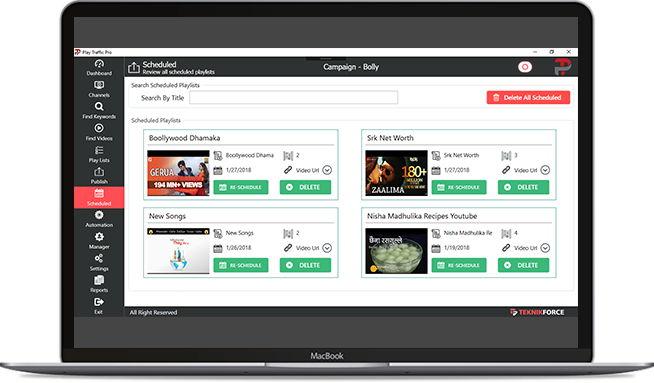
Task: Re-schedule the Srk Net Worth playlist
Action: point(459,187)
